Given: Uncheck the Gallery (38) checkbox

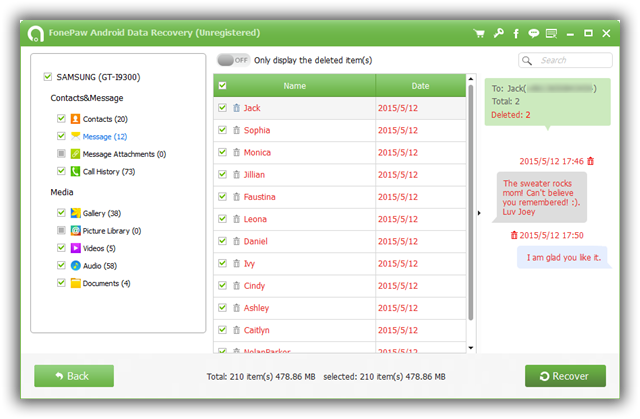Looking at the screenshot, I should click(x=61, y=213).
